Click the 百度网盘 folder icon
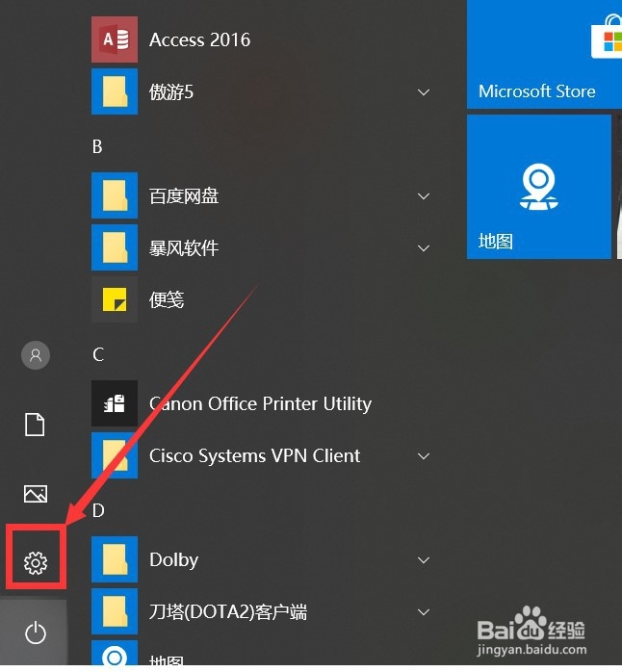Viewport: 622px width, 672px height. click(115, 195)
